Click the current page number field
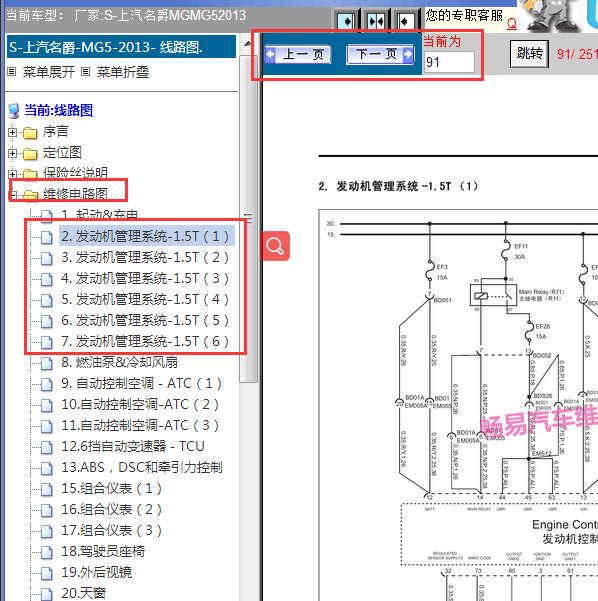The height and width of the screenshot is (601, 598). pos(449,62)
